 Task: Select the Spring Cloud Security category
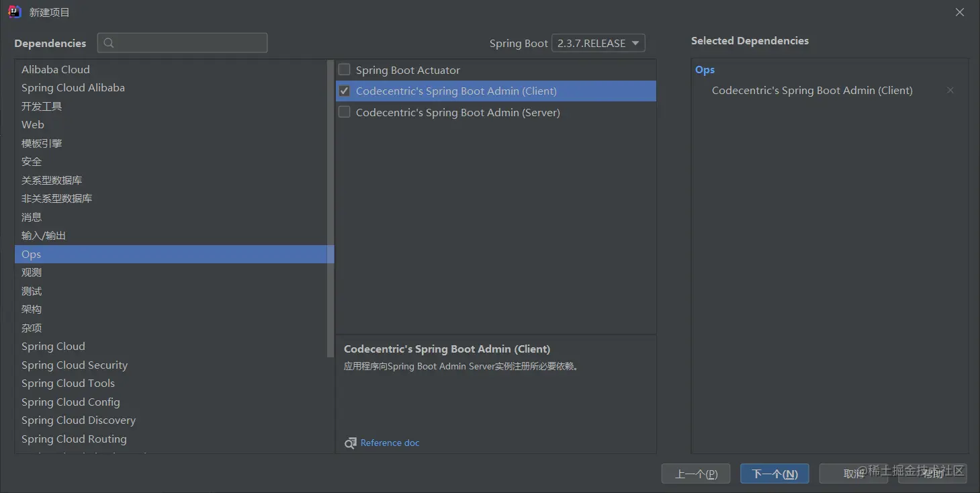[x=171, y=365]
